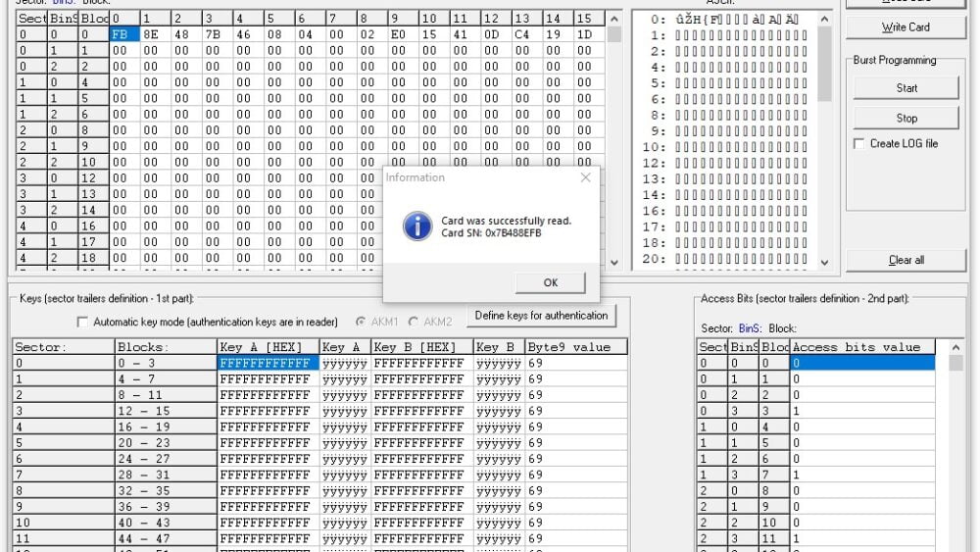Start burst programming
Image resolution: width=980 pixels, height=552 pixels.
click(x=906, y=88)
